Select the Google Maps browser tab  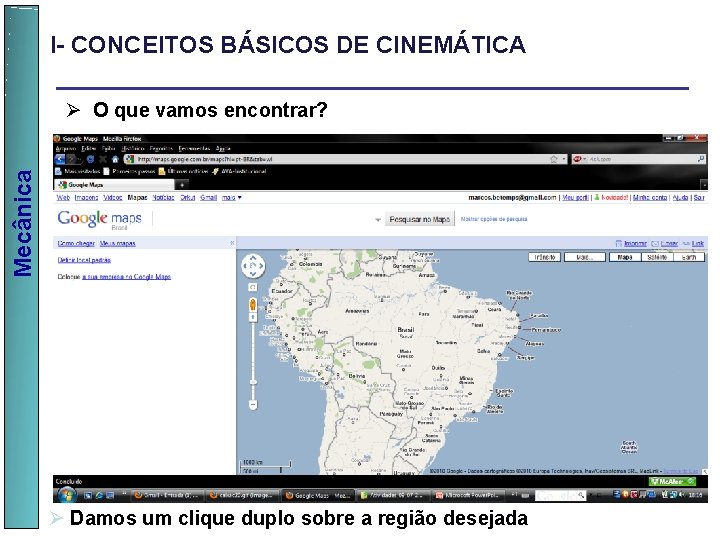click(114, 185)
